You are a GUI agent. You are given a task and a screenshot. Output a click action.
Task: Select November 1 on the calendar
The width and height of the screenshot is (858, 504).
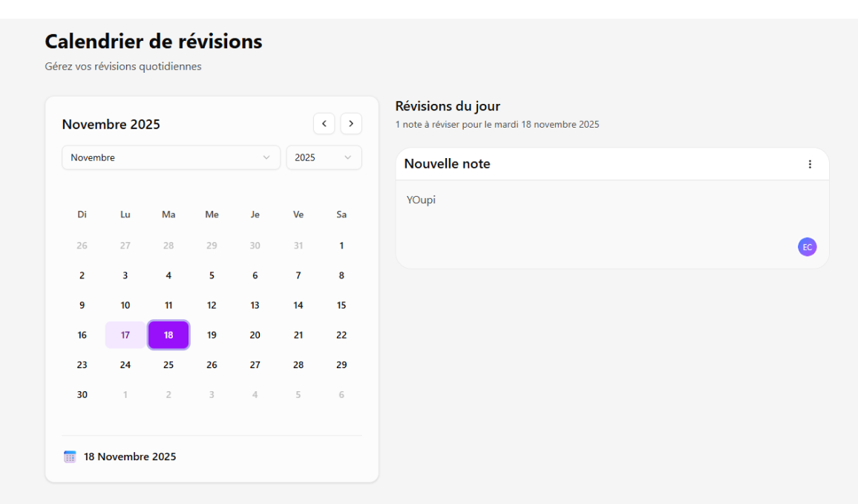[341, 245]
